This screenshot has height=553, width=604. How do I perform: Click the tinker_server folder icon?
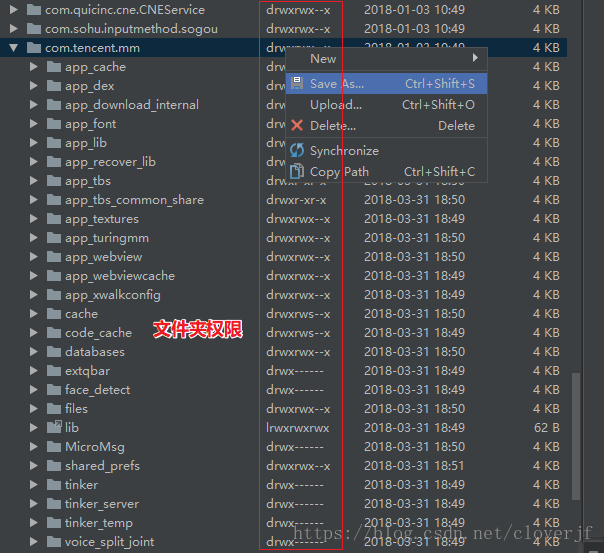54,504
